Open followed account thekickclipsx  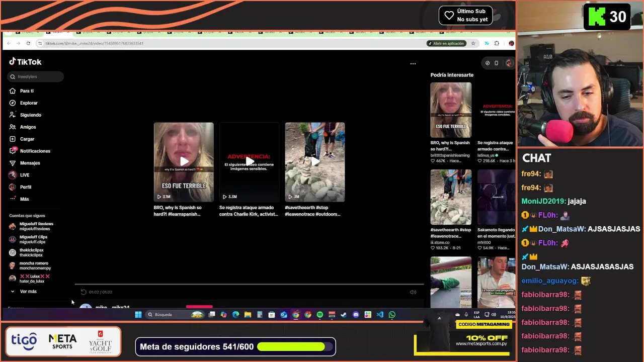coord(26,252)
